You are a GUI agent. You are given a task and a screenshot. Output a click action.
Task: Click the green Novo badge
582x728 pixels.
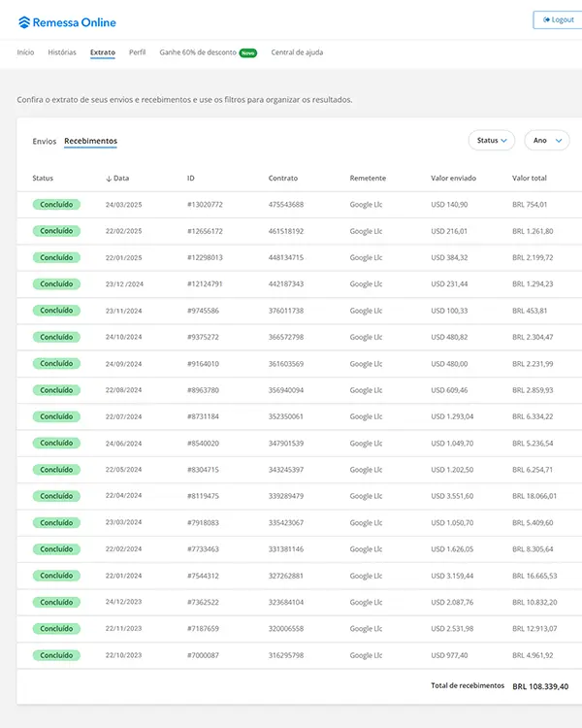click(x=247, y=52)
